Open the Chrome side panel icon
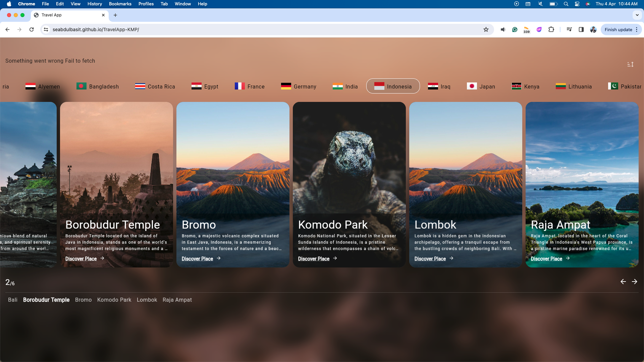Image resolution: width=644 pixels, height=362 pixels. click(x=581, y=29)
